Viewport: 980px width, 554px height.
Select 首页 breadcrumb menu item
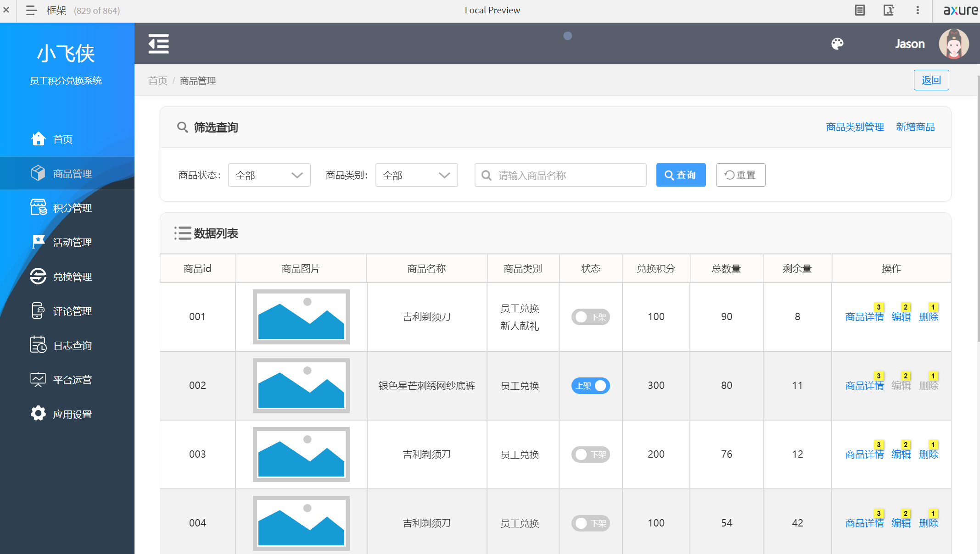click(x=158, y=80)
